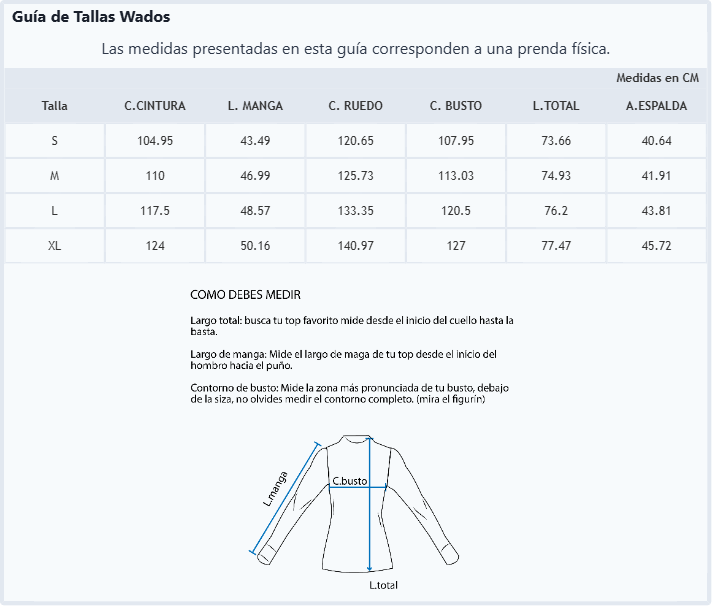
Task: Click the 140.97 hem value for XL
Action: point(356,246)
